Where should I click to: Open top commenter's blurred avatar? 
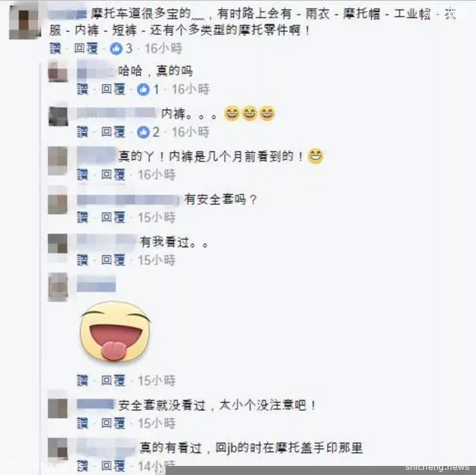(25, 22)
